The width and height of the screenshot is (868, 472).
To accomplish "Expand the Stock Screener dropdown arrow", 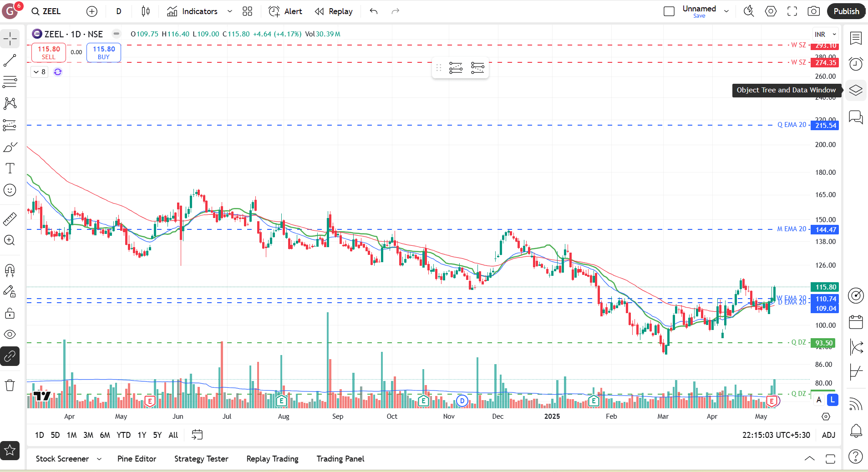I will (99, 459).
